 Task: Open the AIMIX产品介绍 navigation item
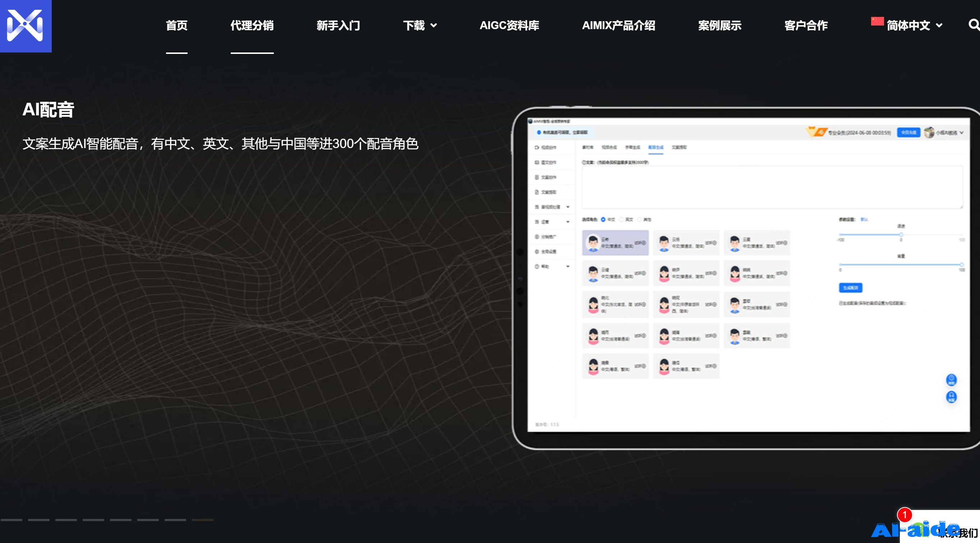[x=618, y=26]
